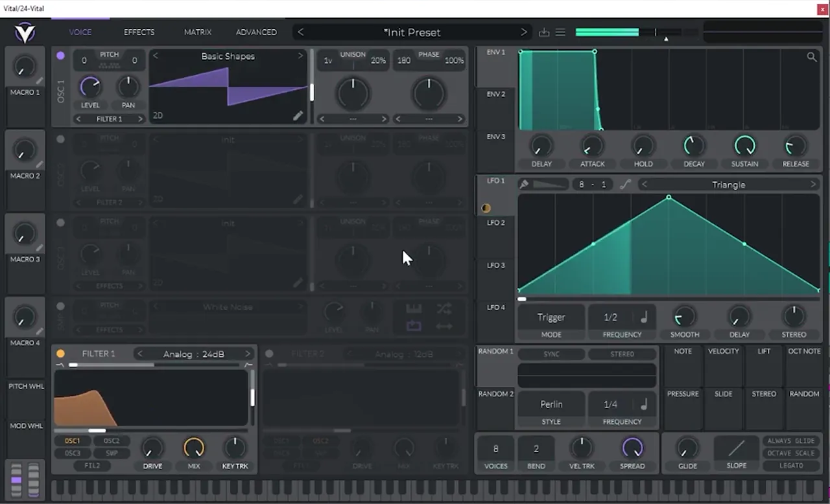The height and width of the screenshot is (504, 830).
Task: Select next filter type after Analog 24dB
Action: click(x=247, y=354)
